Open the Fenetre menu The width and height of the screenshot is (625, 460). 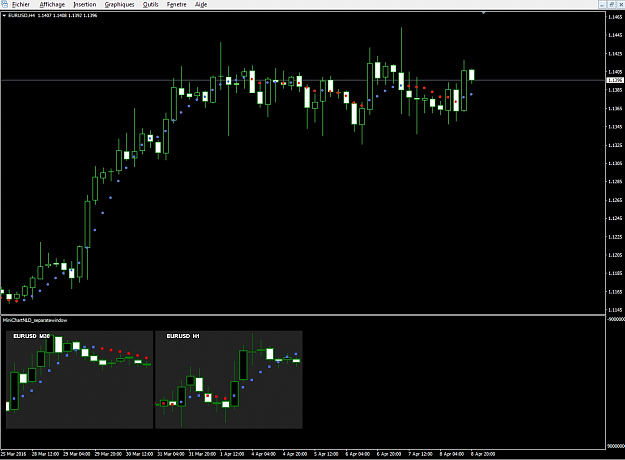[x=177, y=4]
